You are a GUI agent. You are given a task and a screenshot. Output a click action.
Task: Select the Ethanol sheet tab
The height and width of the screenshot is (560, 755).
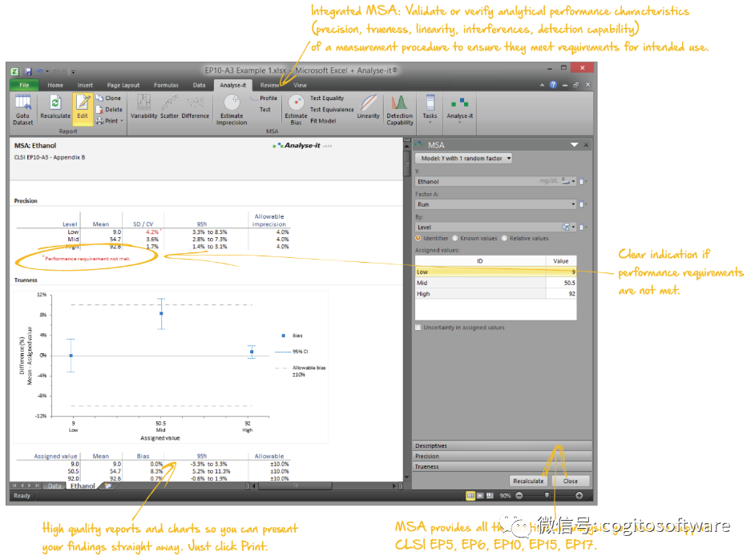(x=83, y=486)
